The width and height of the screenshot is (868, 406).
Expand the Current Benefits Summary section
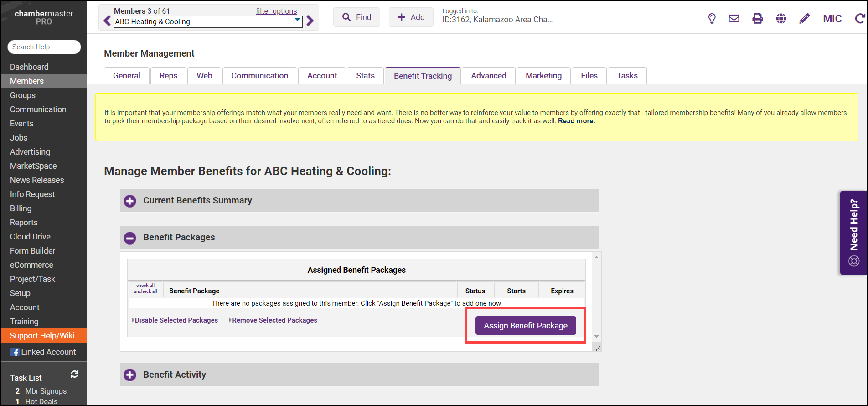[x=130, y=201]
